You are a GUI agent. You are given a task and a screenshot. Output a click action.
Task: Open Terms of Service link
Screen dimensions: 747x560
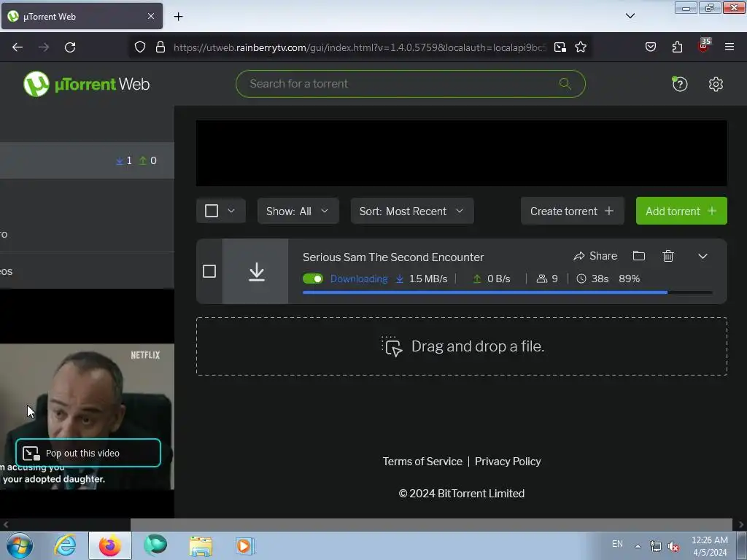[x=422, y=462]
